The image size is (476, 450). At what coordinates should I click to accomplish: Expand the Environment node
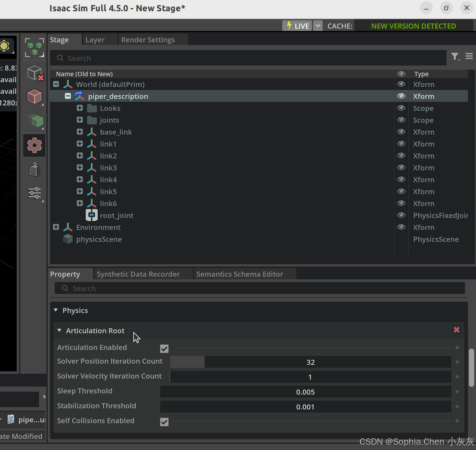click(56, 227)
